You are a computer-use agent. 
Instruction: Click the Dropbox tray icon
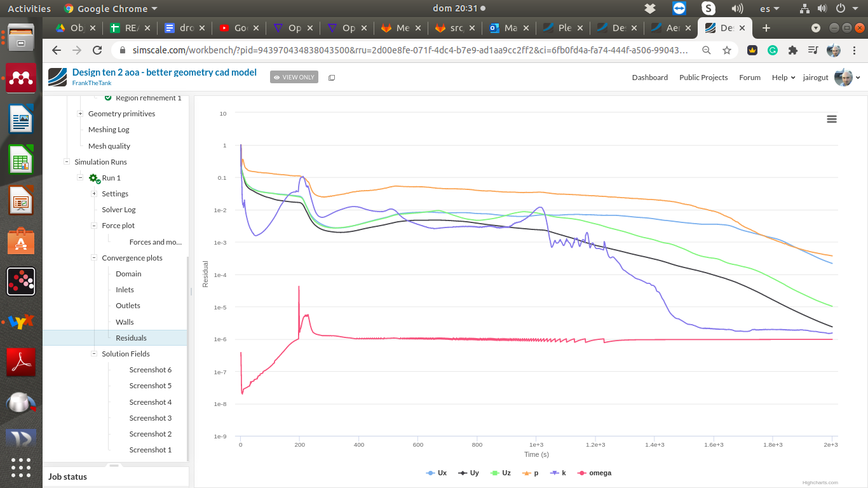click(649, 9)
